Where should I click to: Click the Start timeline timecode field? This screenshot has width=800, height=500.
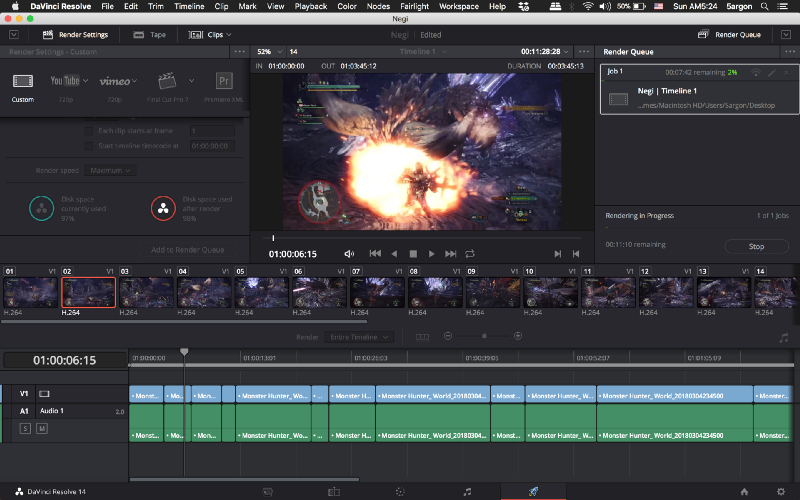pyautogui.click(x=212, y=146)
